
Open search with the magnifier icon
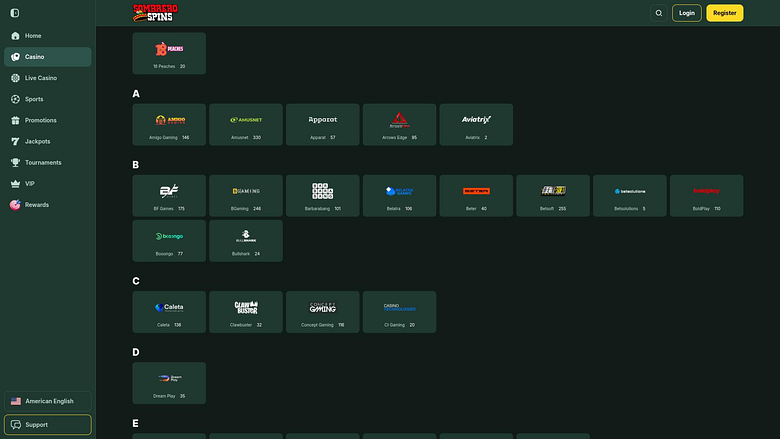pos(659,13)
